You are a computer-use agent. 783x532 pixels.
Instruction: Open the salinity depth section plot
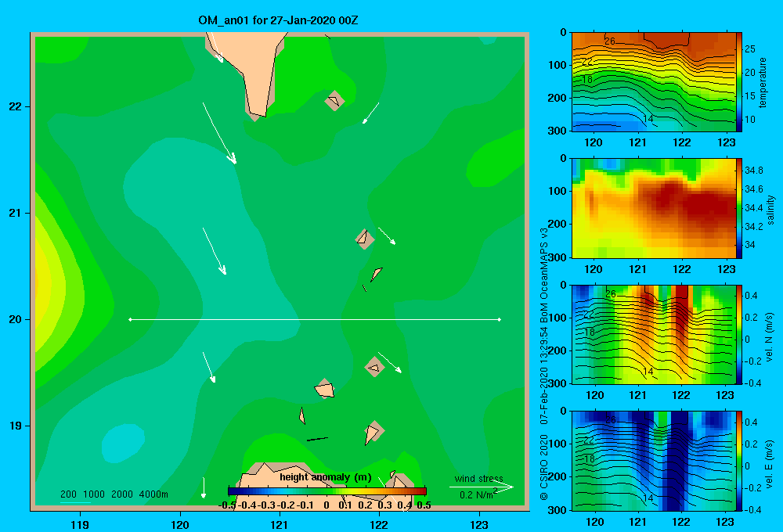click(654, 209)
